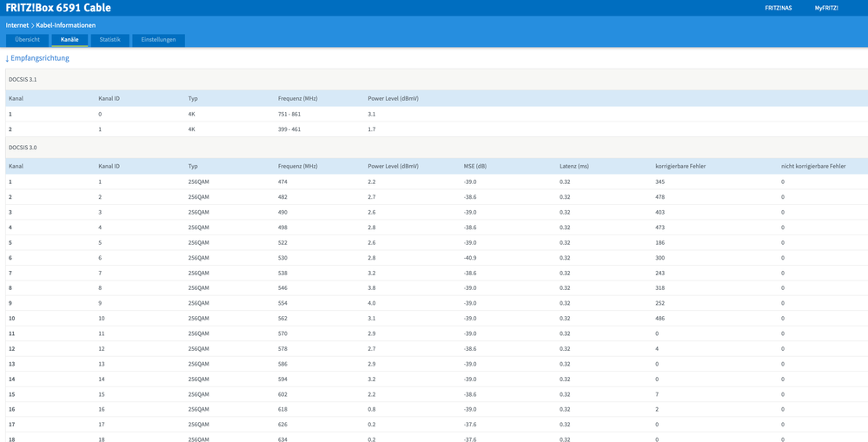Switch to the Statistik tab

[x=109, y=40]
